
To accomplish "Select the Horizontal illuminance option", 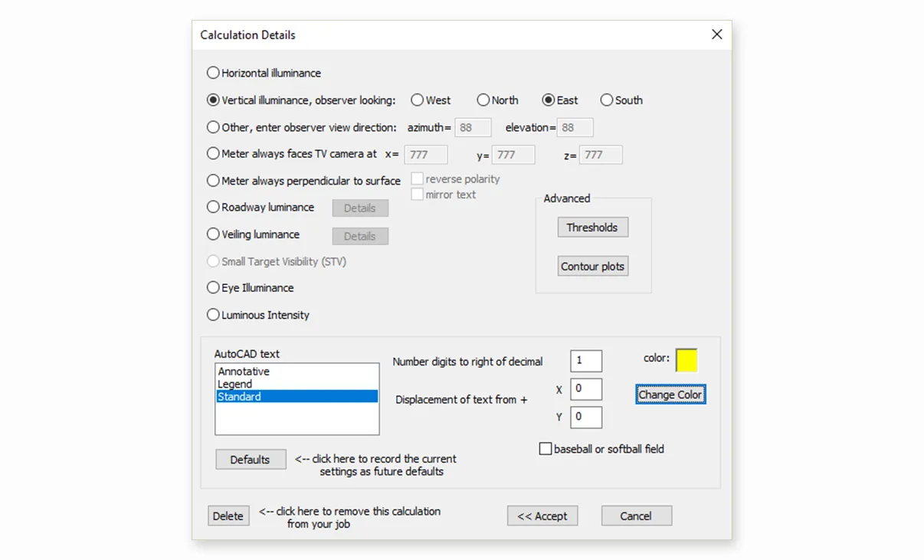I will pos(213,73).
